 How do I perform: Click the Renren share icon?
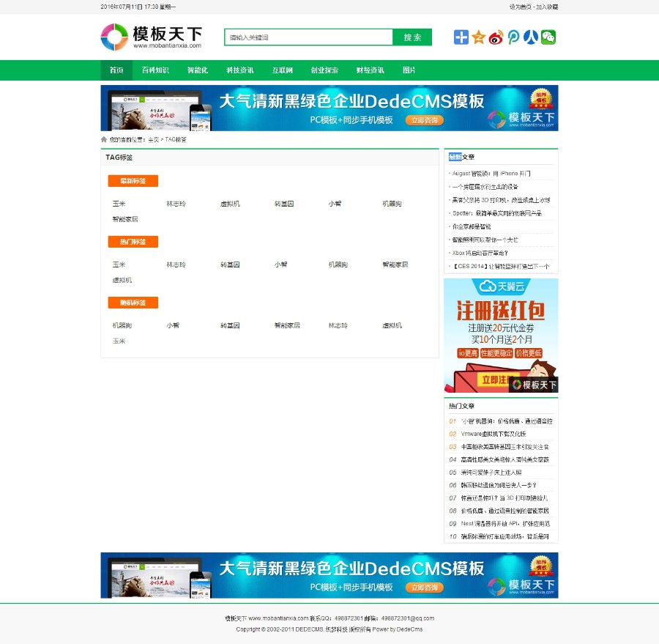coord(531,37)
